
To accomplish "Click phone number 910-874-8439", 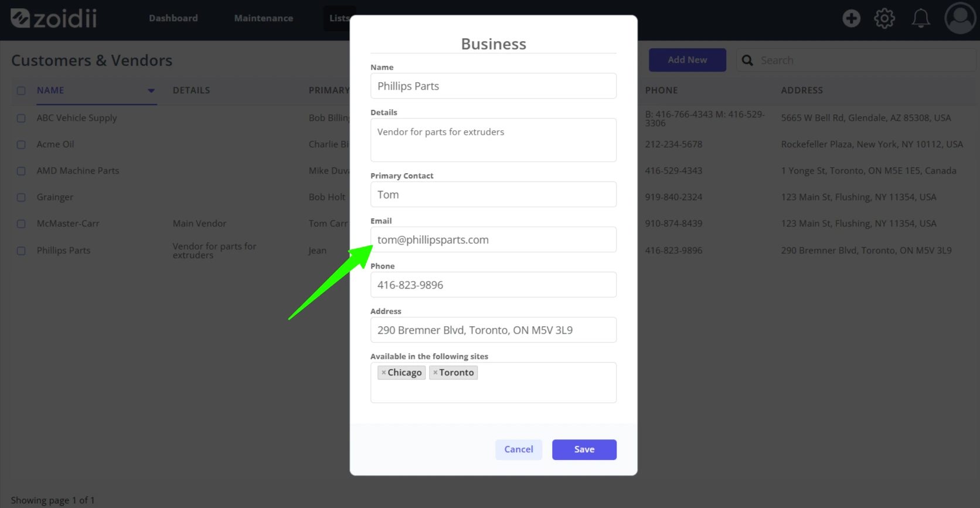I will coord(673,223).
